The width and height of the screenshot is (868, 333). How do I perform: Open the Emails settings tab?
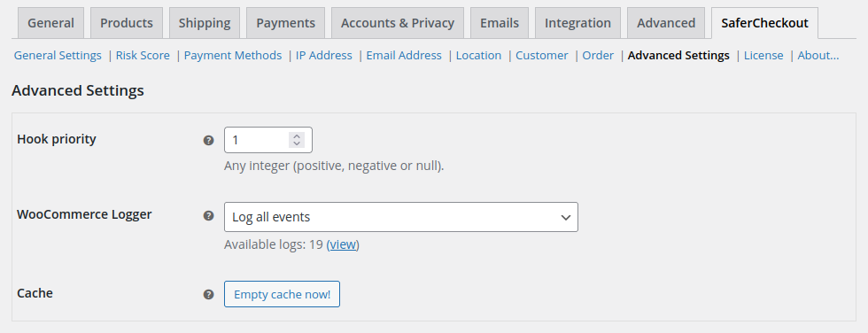pos(500,23)
